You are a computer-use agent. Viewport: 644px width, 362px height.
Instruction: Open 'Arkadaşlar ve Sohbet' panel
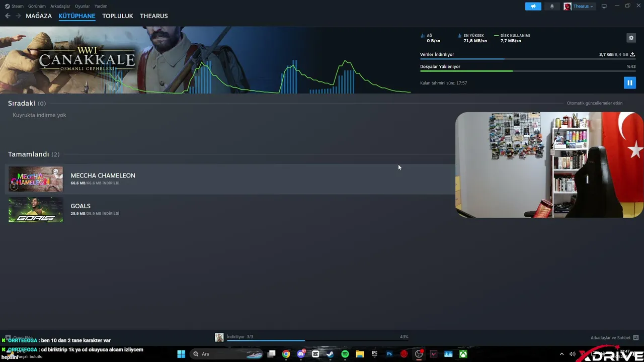pyautogui.click(x=614, y=338)
